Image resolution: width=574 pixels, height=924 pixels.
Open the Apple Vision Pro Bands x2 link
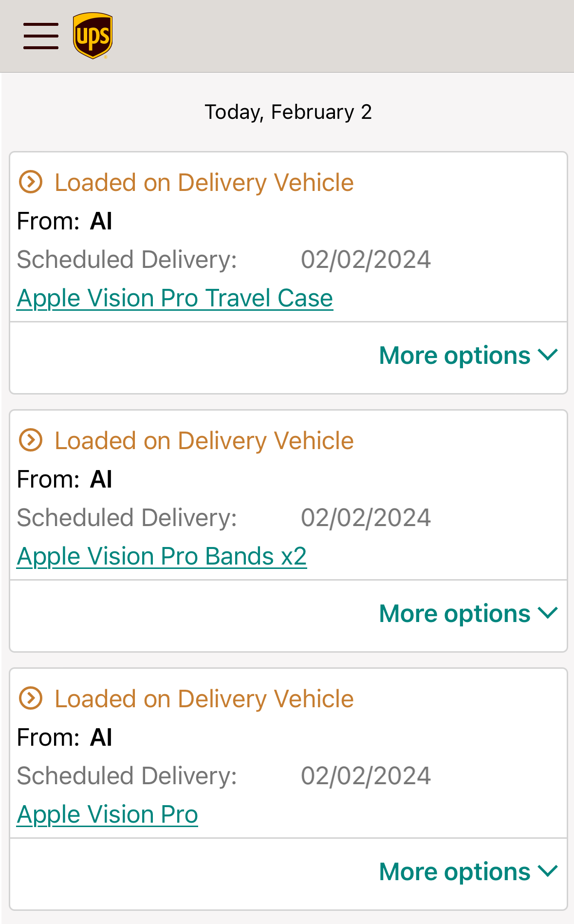coord(162,556)
